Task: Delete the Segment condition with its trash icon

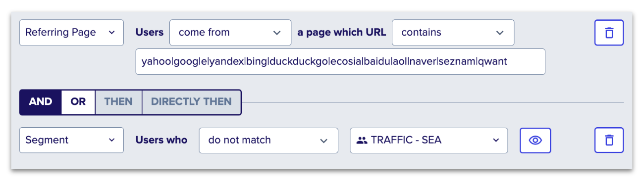Action: coord(609,140)
